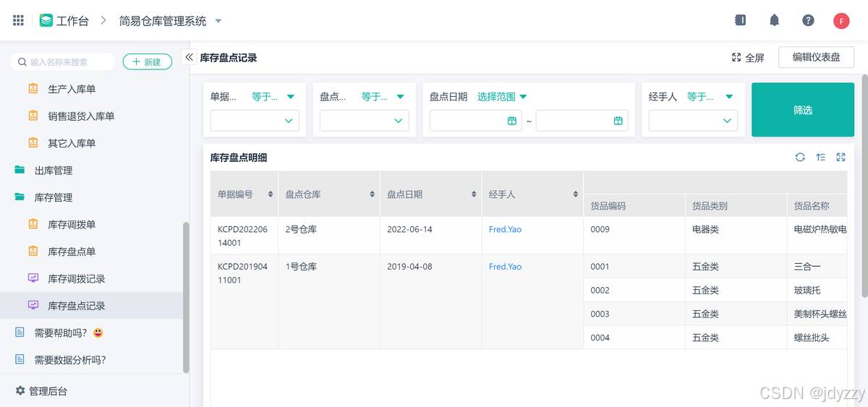Open the 单据编号 filter value dropdown
This screenshot has height=407, width=868.
pyautogui.click(x=255, y=121)
